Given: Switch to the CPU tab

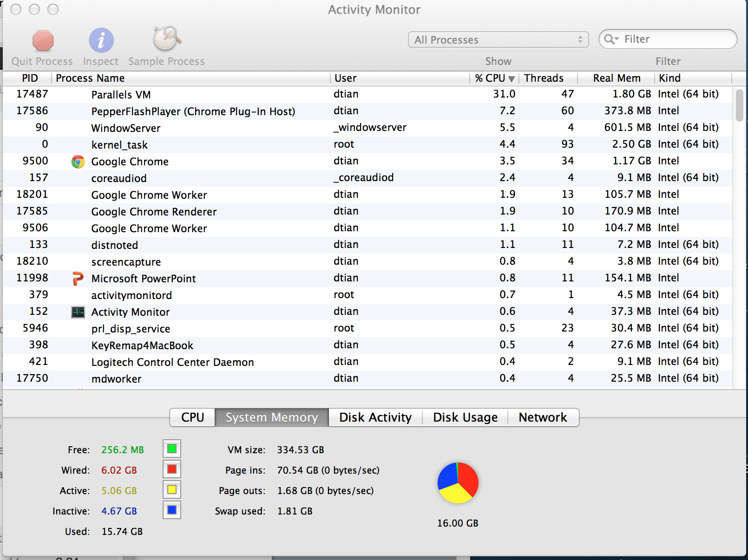Looking at the screenshot, I should (x=192, y=417).
